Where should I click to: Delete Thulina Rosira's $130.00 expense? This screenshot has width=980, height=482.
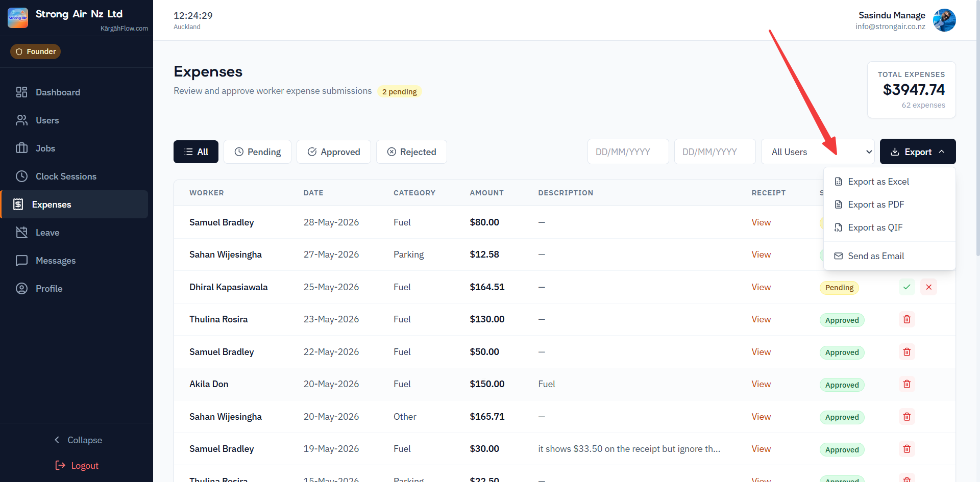pyautogui.click(x=907, y=319)
